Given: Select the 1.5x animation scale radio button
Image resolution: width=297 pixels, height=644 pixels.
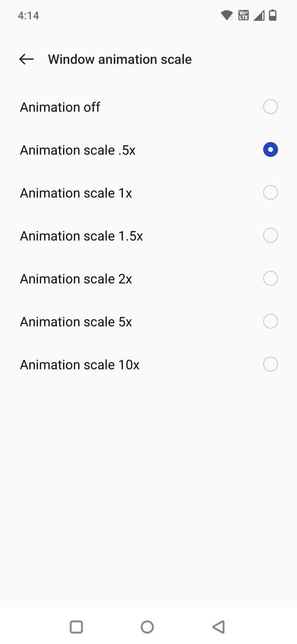Looking at the screenshot, I should tap(271, 235).
